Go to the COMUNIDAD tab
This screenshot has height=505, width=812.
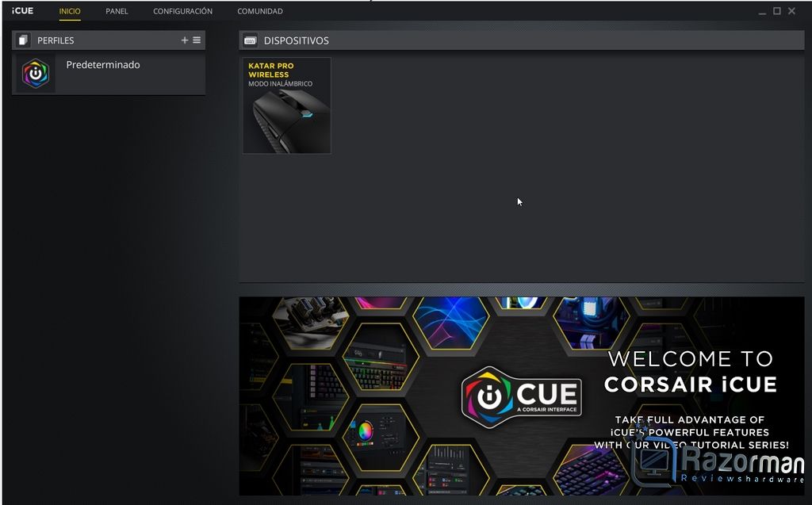[260, 11]
